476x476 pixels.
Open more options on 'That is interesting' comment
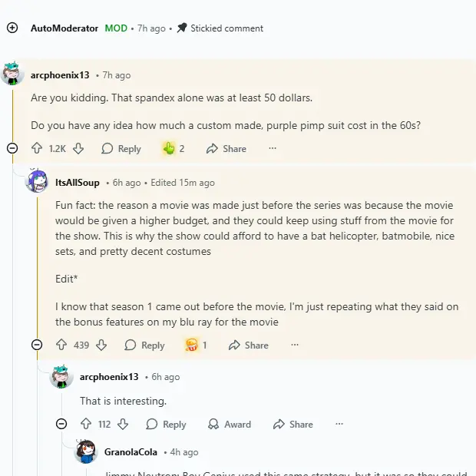click(339, 424)
